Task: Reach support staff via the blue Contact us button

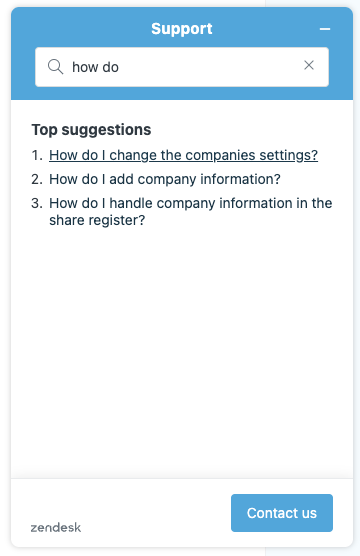Action: (282, 513)
